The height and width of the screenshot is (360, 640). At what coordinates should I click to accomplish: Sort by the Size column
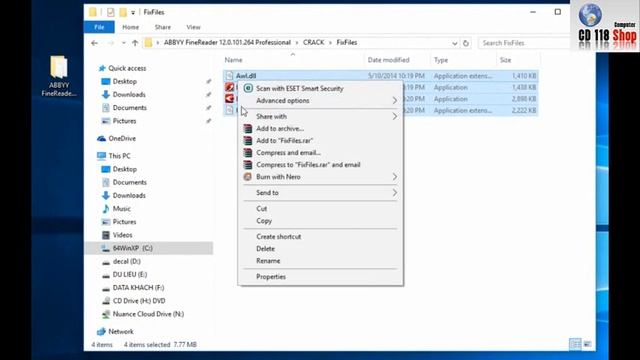coord(505,60)
